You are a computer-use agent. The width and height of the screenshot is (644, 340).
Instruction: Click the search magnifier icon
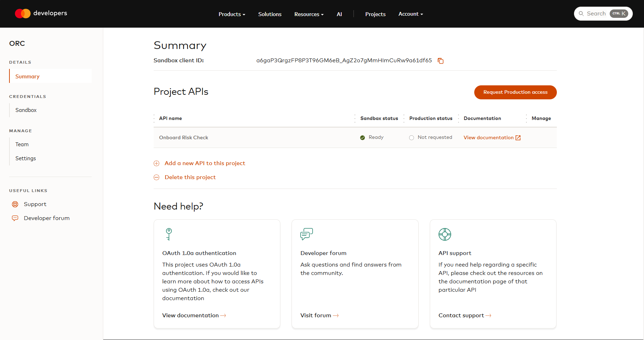click(581, 14)
